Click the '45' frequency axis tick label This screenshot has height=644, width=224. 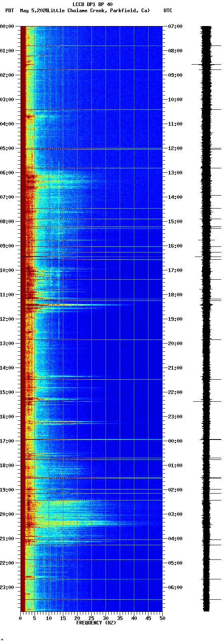click(x=148, y=618)
